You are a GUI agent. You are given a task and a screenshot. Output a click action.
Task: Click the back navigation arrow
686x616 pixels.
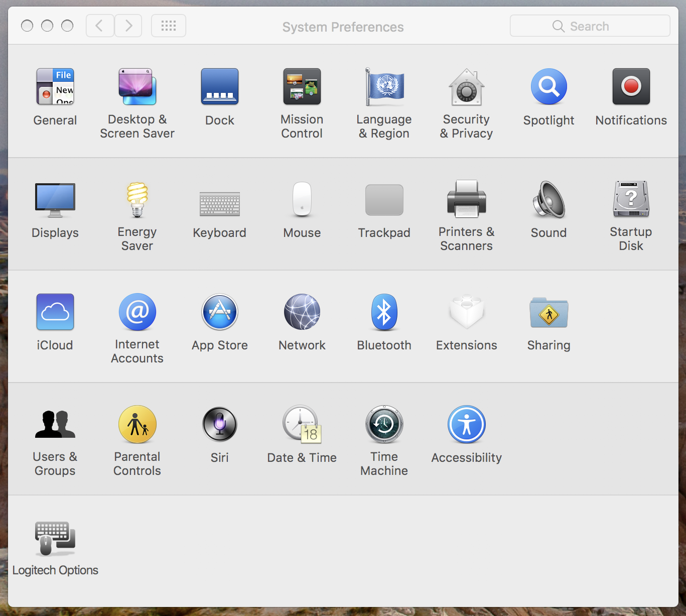100,26
